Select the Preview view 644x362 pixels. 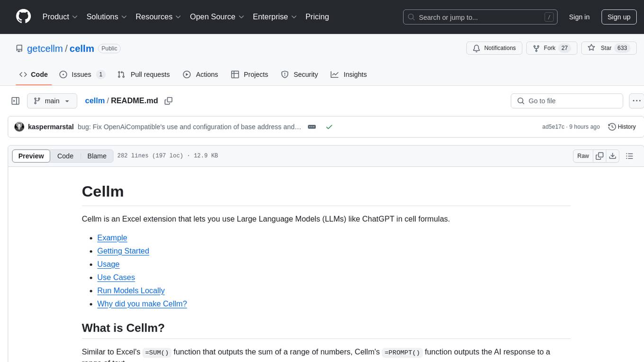(31, 156)
